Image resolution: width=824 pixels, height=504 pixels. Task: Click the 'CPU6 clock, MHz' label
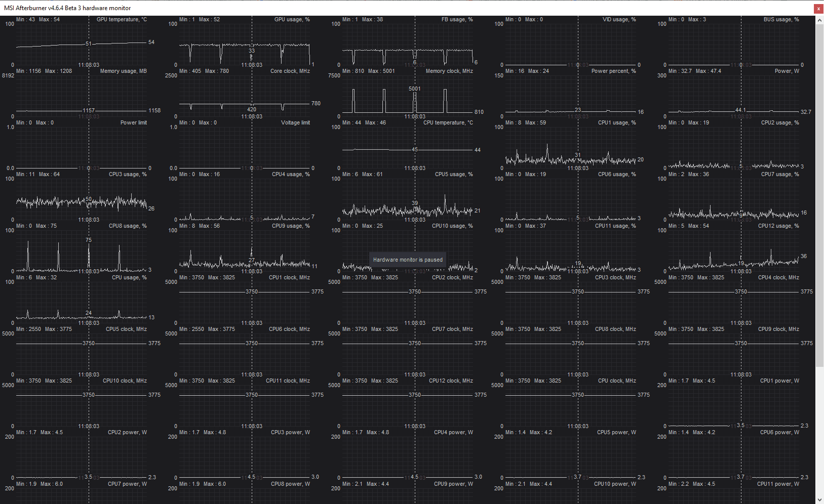[x=289, y=329]
